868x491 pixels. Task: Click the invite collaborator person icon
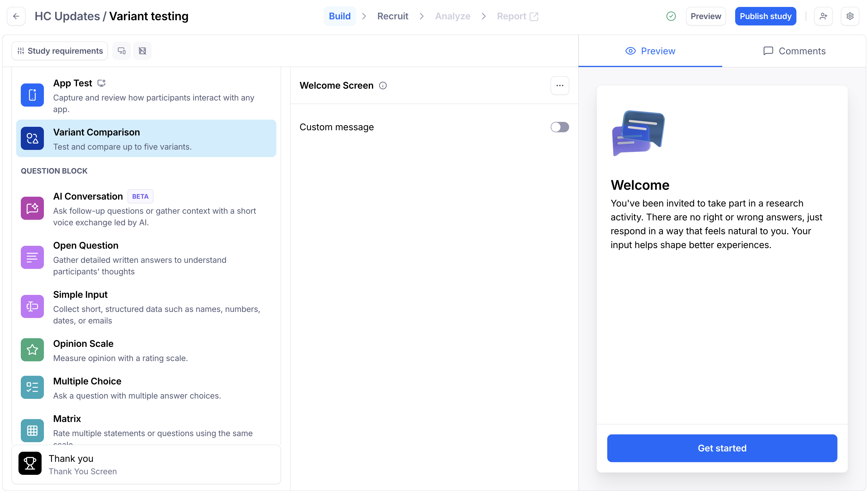pos(824,16)
